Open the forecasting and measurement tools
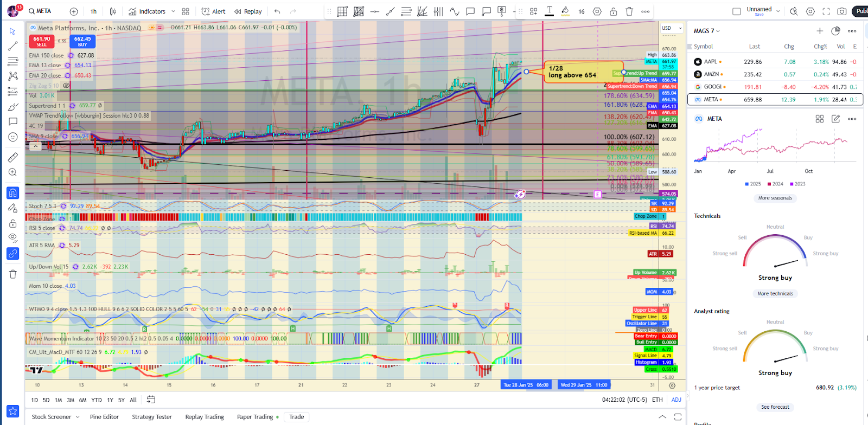The image size is (868, 425). 13,92
